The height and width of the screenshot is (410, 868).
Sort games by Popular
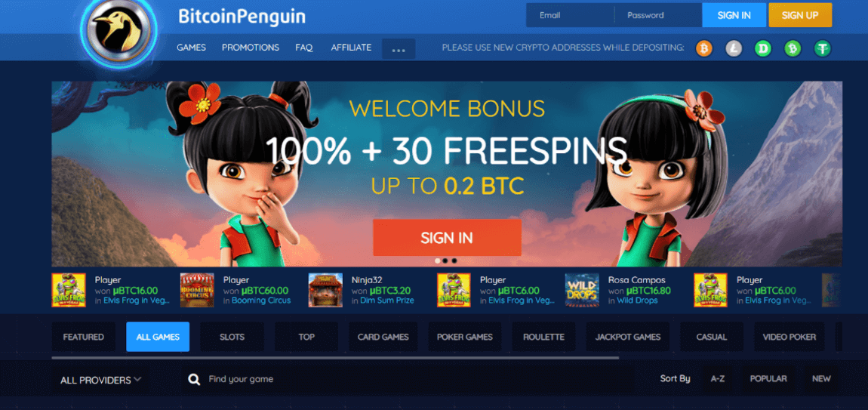768,379
